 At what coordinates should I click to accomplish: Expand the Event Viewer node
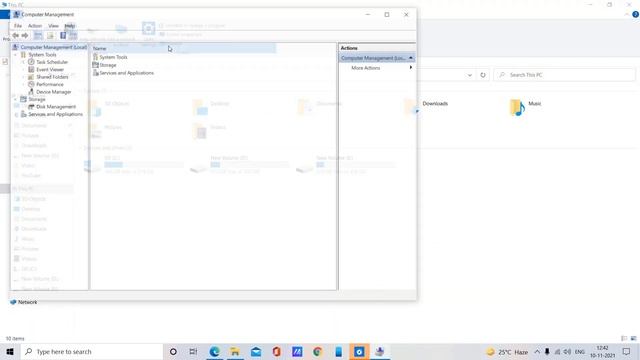point(23,69)
